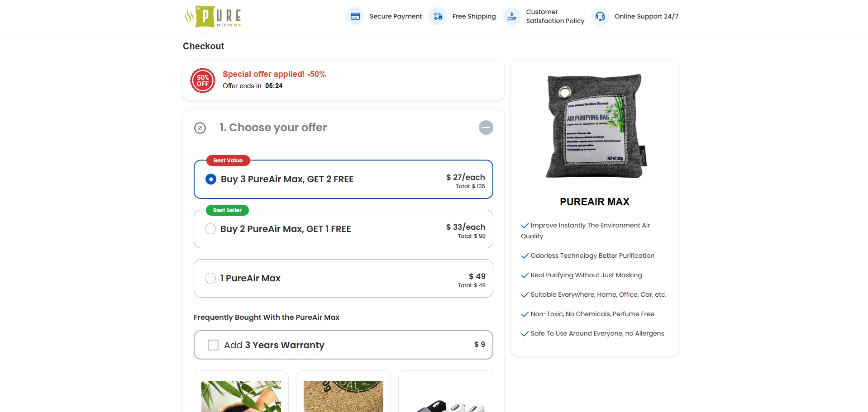Select the 1 PureAir Max radio option

click(x=210, y=278)
